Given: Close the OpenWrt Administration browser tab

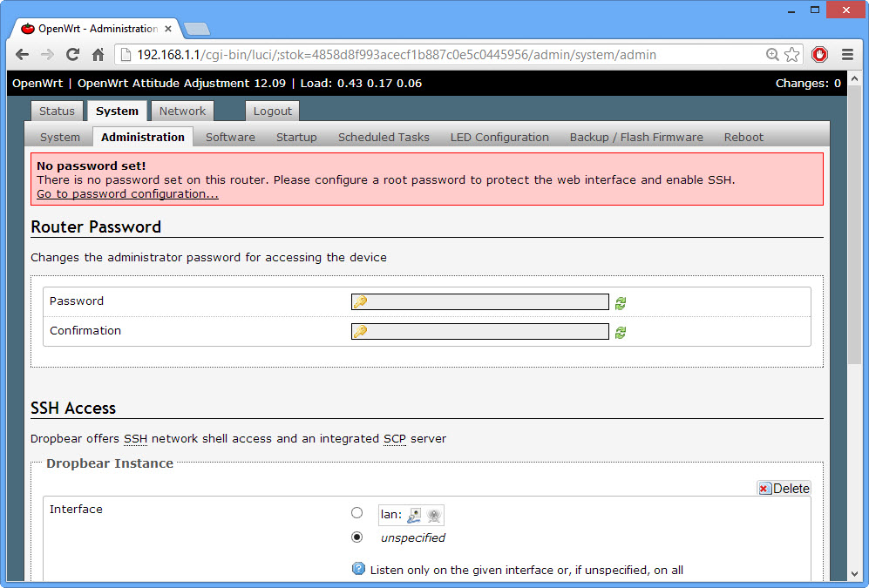Looking at the screenshot, I should click(168, 28).
